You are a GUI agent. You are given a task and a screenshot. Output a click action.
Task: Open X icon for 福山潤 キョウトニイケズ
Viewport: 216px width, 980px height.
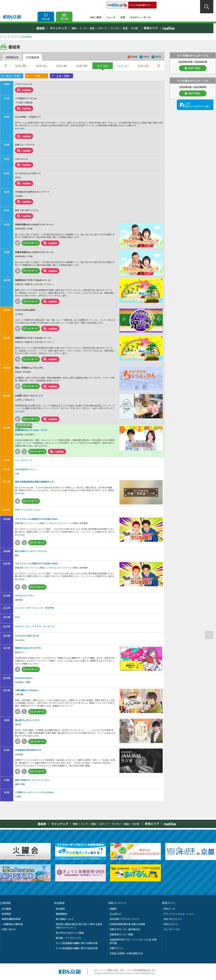(x=24, y=741)
